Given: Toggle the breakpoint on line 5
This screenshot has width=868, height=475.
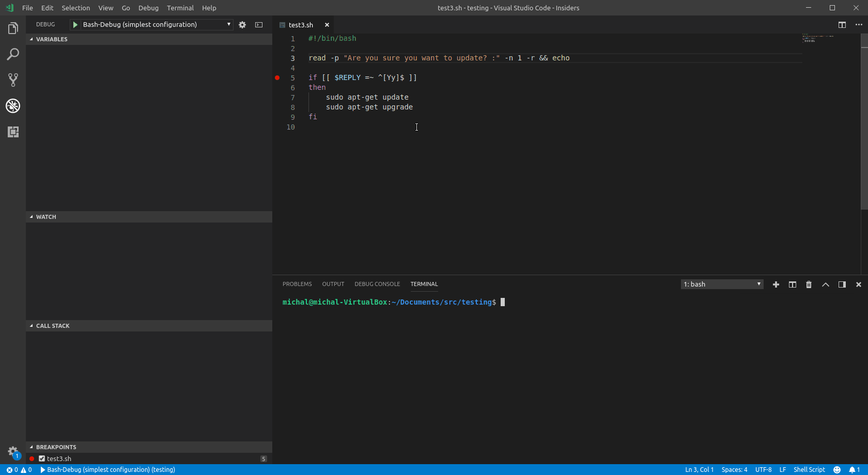Looking at the screenshot, I should 278,77.
